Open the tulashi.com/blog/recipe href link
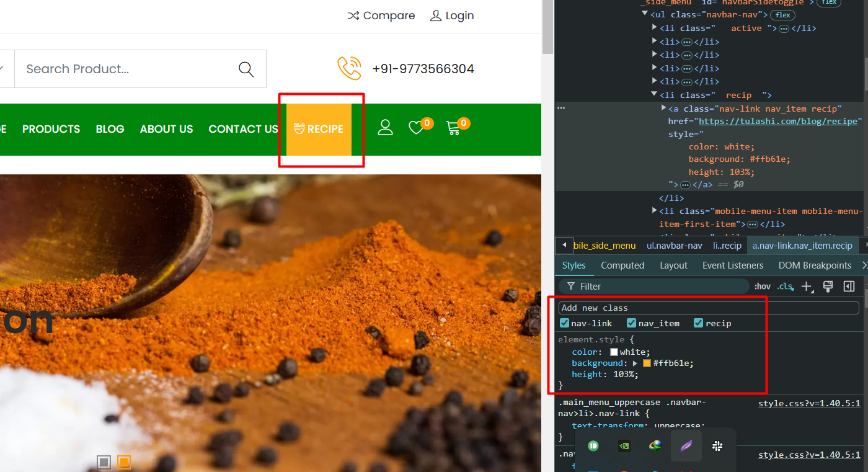This screenshot has width=868, height=472. click(x=777, y=121)
